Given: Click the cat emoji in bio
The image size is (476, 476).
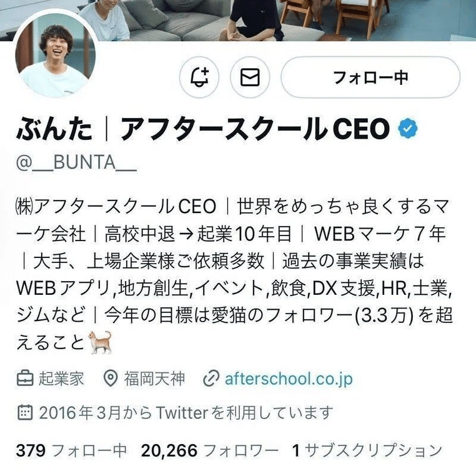Looking at the screenshot, I should pos(100,342).
